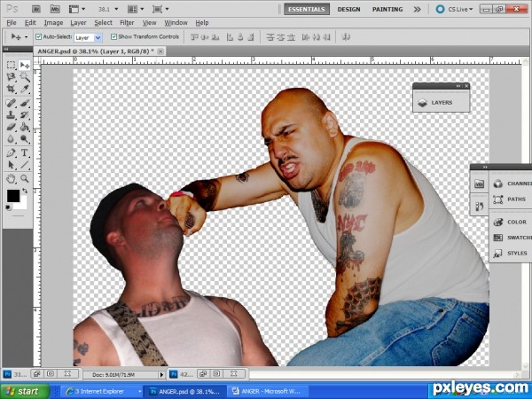The image size is (532, 399).
Task: Click the Windows start button
Action: pyautogui.click(x=25, y=391)
